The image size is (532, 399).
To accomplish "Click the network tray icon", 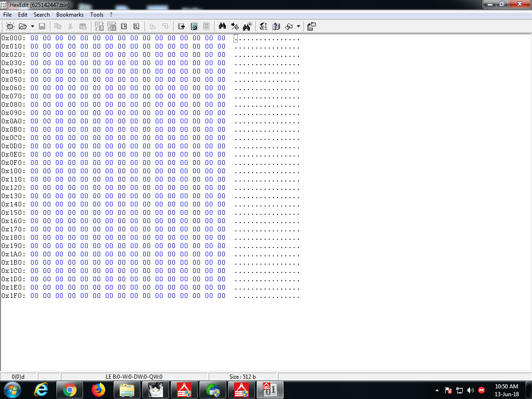I will (459, 390).
